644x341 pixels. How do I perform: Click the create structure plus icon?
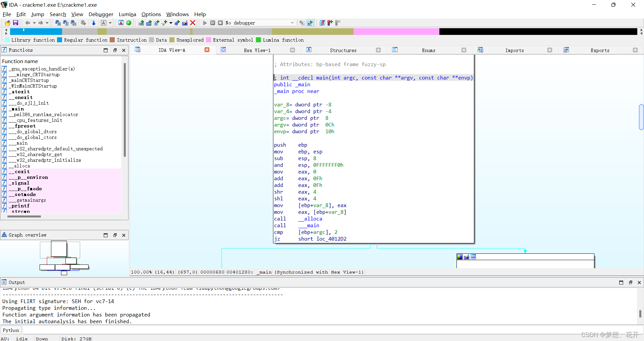click(164, 23)
